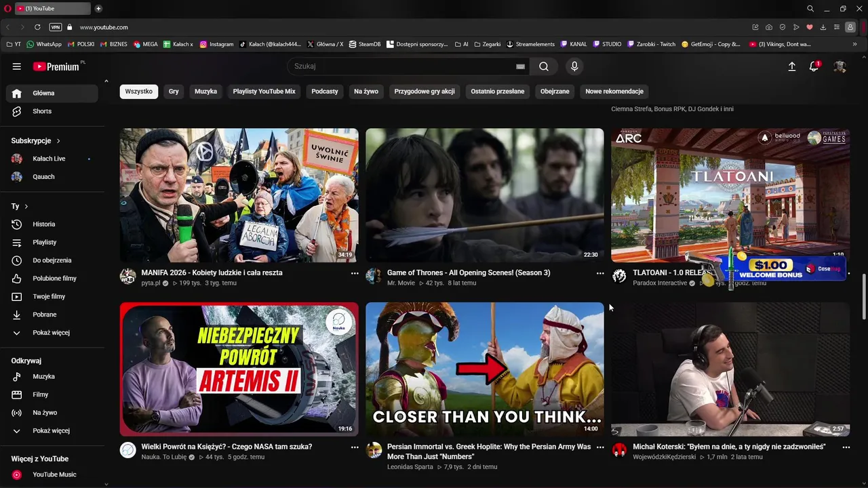868x488 pixels.
Task: Open the on-screen keyboard icon in search box
Action: coord(520,66)
